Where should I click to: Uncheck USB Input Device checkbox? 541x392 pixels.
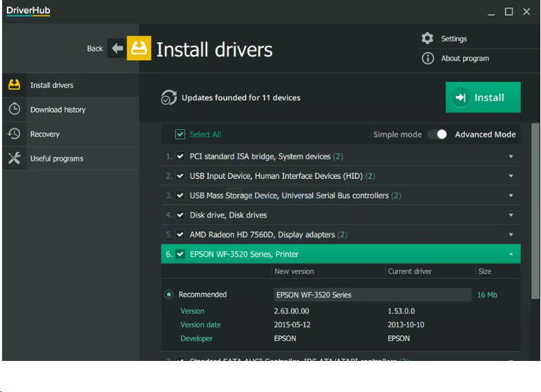180,176
